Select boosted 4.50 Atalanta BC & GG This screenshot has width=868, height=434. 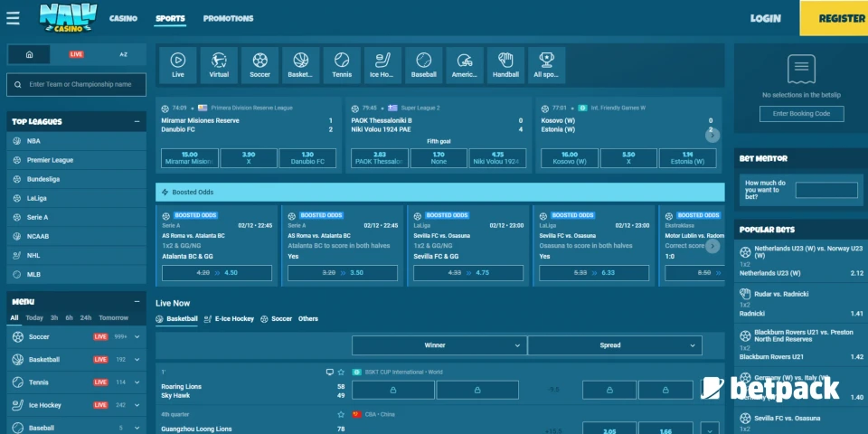click(x=217, y=273)
